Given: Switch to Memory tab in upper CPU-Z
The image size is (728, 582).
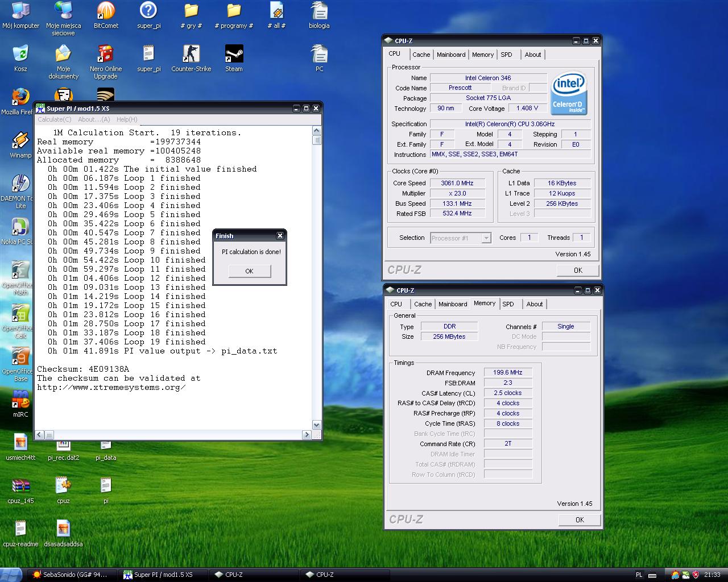Looking at the screenshot, I should (483, 55).
